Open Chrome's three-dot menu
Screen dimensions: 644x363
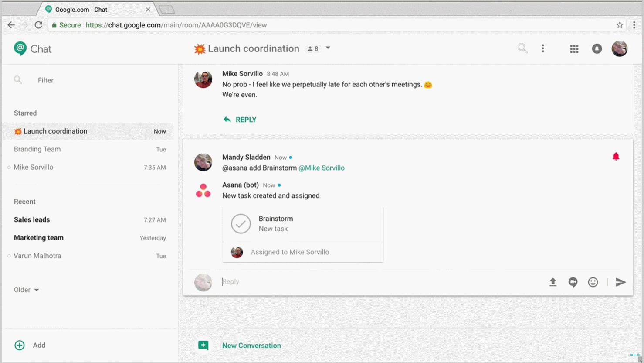pyautogui.click(x=634, y=25)
